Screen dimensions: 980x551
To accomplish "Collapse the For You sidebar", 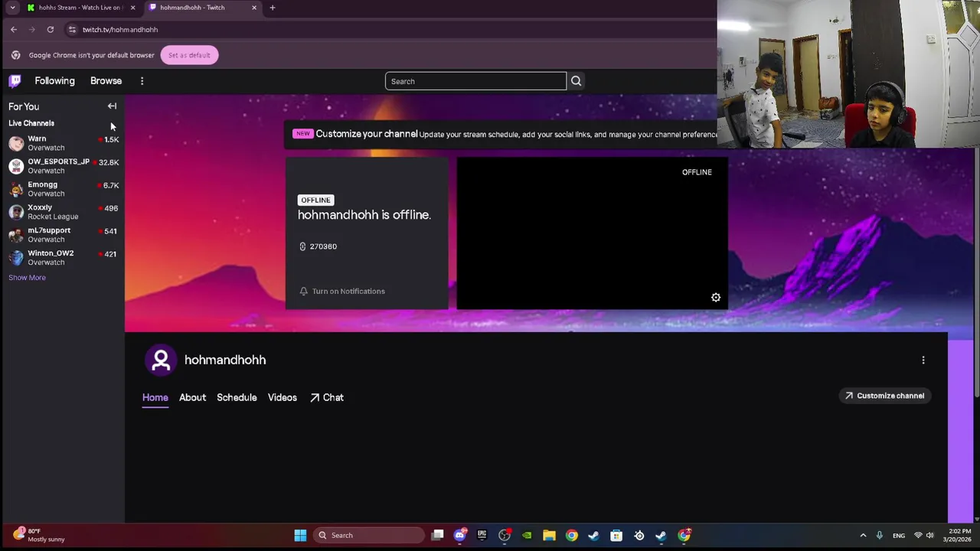I will pos(112,106).
